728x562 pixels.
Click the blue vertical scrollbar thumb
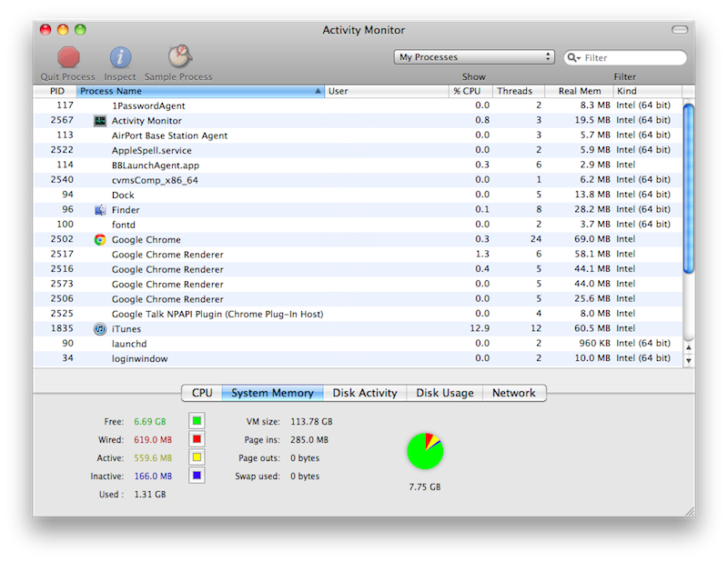coord(689,188)
